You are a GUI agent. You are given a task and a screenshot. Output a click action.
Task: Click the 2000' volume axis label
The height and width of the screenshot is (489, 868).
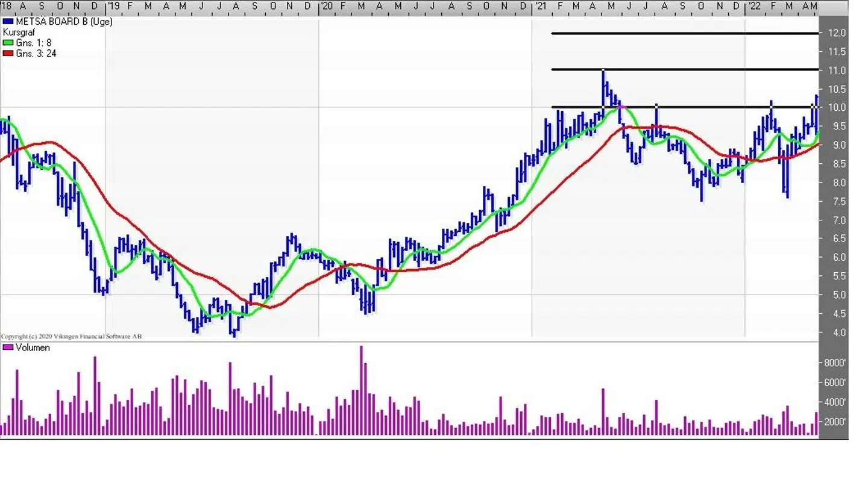pos(835,422)
